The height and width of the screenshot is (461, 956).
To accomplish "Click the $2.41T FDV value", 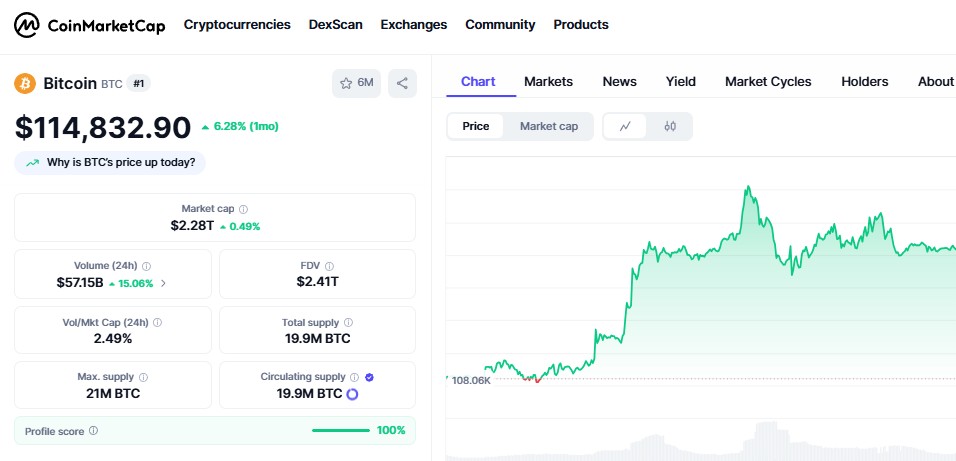I will click(x=317, y=282).
